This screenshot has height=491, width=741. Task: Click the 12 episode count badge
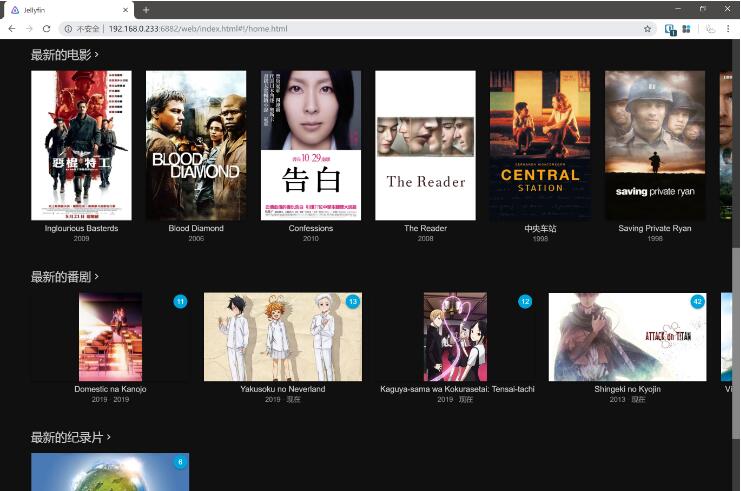click(x=525, y=301)
